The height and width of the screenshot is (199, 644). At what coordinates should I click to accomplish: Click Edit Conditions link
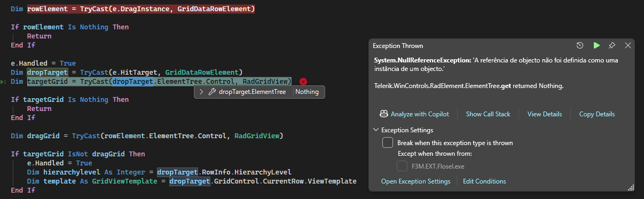tap(484, 181)
